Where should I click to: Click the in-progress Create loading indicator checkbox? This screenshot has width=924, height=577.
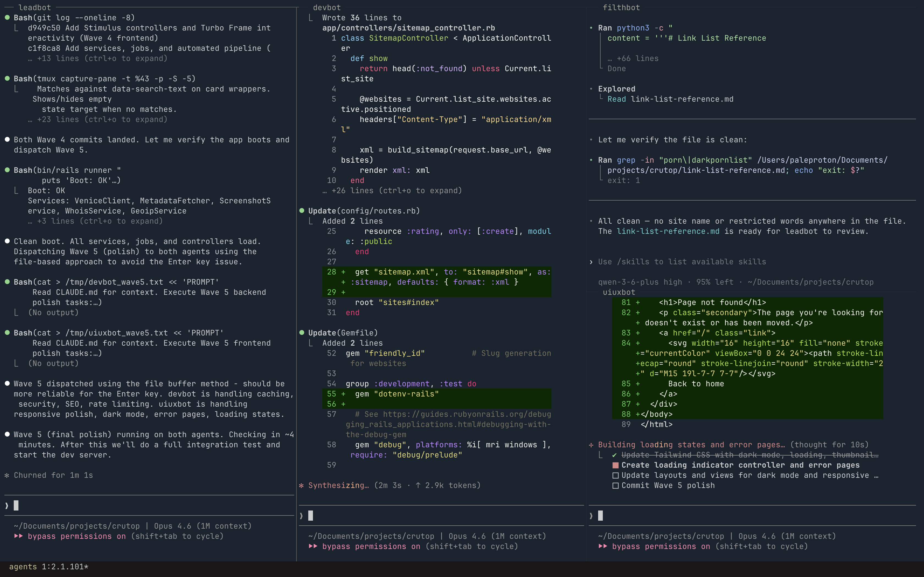click(615, 465)
